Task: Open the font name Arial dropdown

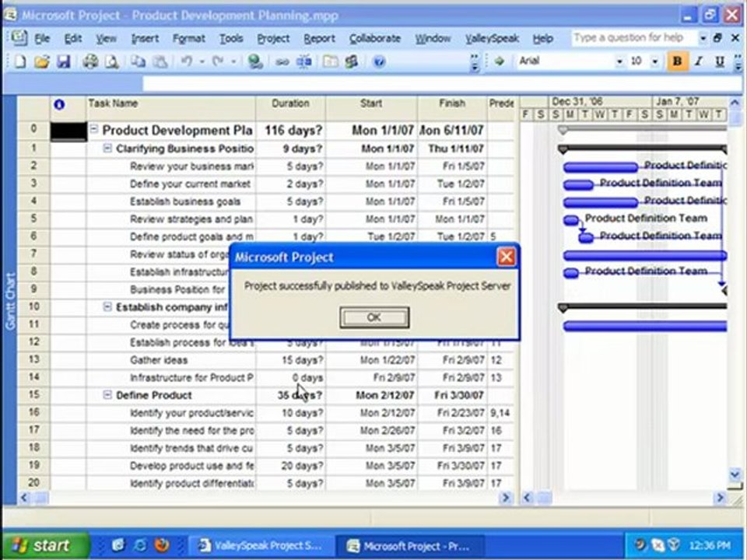Action: coord(619,61)
